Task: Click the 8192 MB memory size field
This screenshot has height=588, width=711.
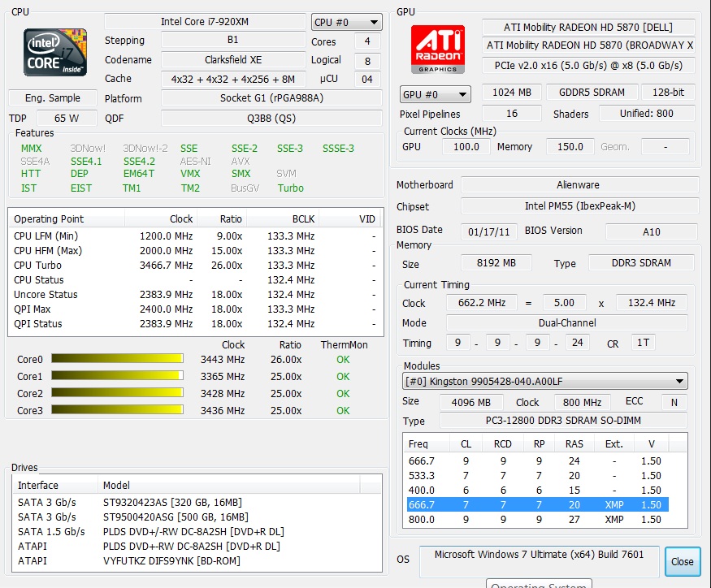Action: [x=496, y=263]
